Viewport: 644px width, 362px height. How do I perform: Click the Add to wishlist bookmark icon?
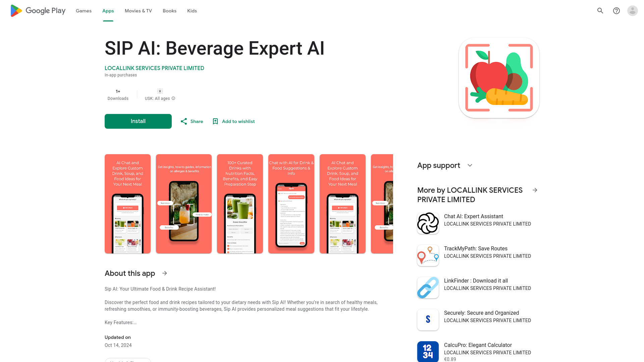tap(215, 121)
